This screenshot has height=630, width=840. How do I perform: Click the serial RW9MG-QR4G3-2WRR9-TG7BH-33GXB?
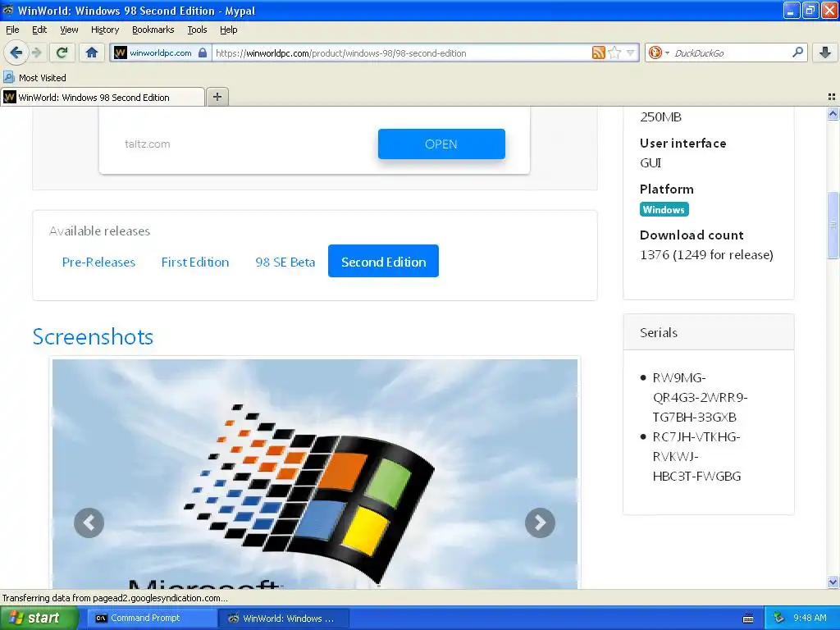coord(700,398)
